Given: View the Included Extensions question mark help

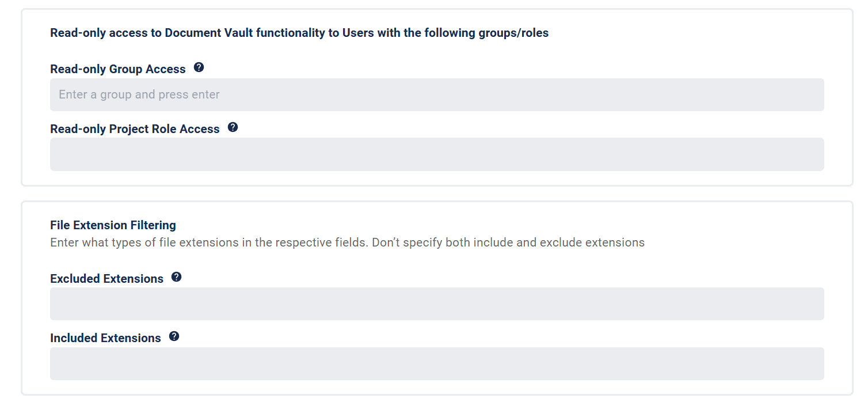Looking at the screenshot, I should click(174, 336).
